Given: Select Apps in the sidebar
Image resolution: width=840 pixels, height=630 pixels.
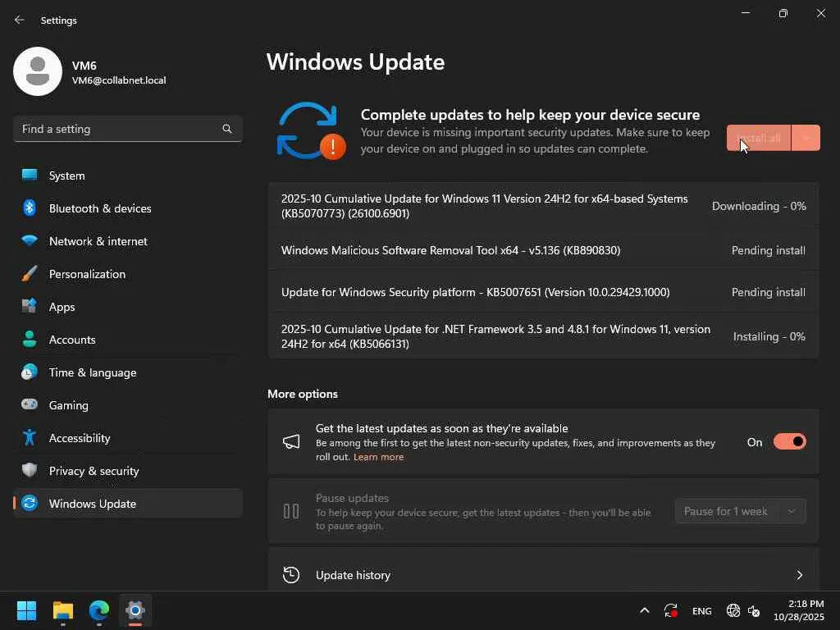Looking at the screenshot, I should click(x=127, y=307).
